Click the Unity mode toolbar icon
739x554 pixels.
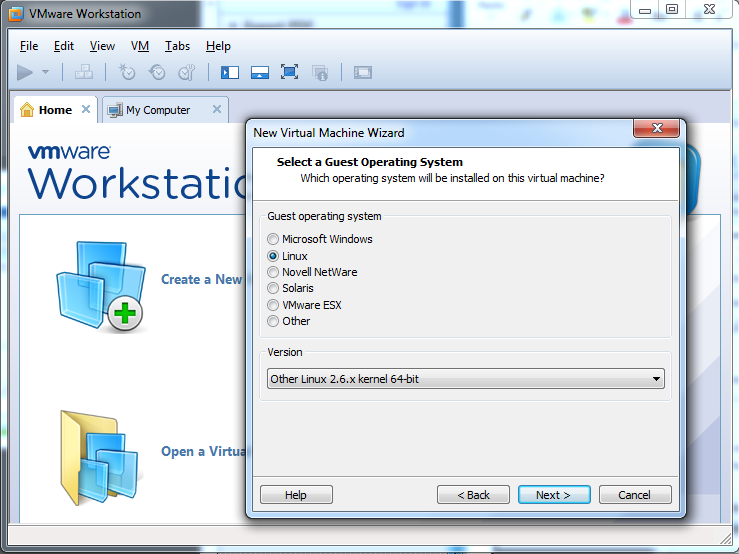click(320, 73)
